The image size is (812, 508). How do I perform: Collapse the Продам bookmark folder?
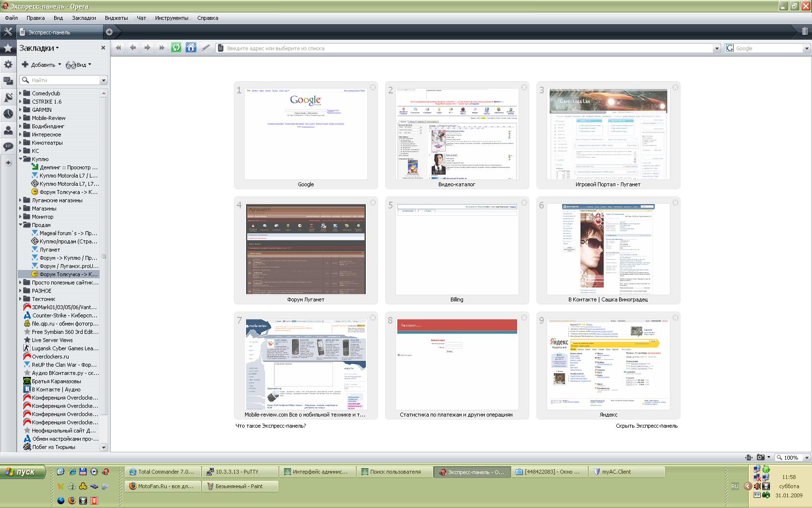[21, 224]
